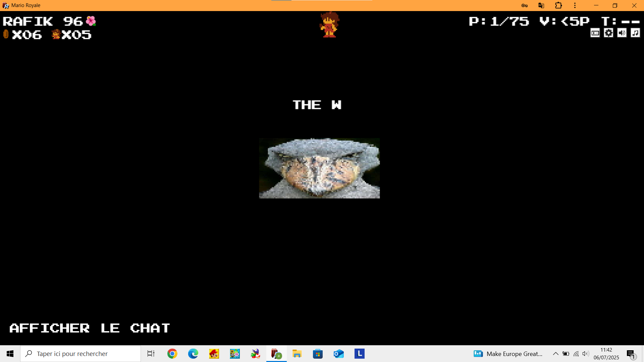The width and height of the screenshot is (644, 362).
Task: Open the notification center icon
Action: [631, 354]
